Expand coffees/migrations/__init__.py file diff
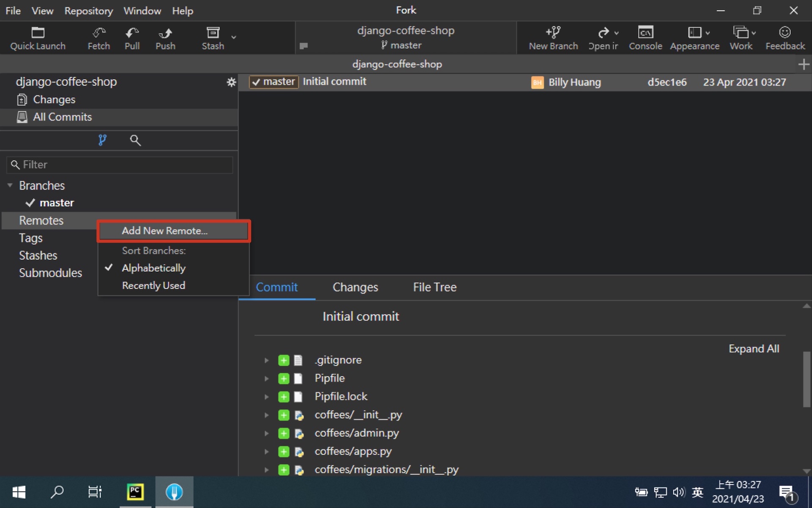The height and width of the screenshot is (508, 812). coord(266,469)
